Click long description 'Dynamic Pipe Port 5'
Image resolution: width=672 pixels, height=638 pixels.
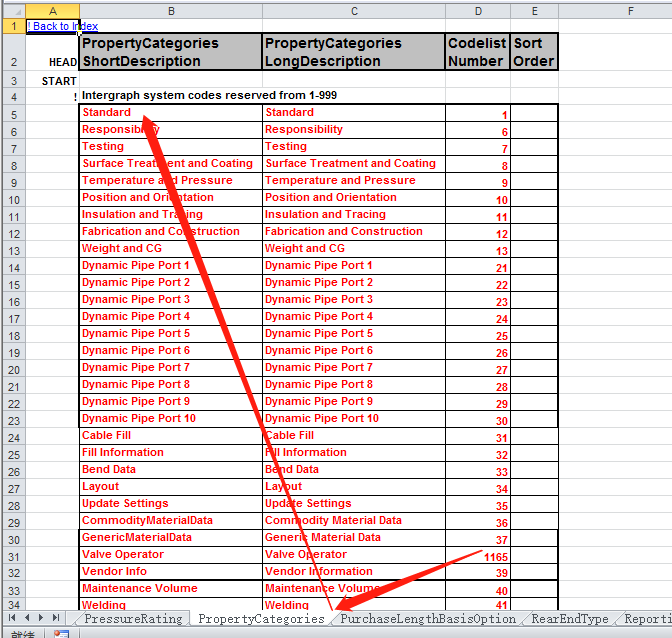click(x=354, y=333)
